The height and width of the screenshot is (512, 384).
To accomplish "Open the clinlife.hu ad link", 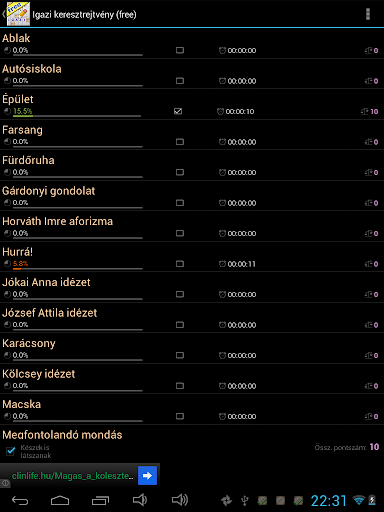I will (72, 476).
